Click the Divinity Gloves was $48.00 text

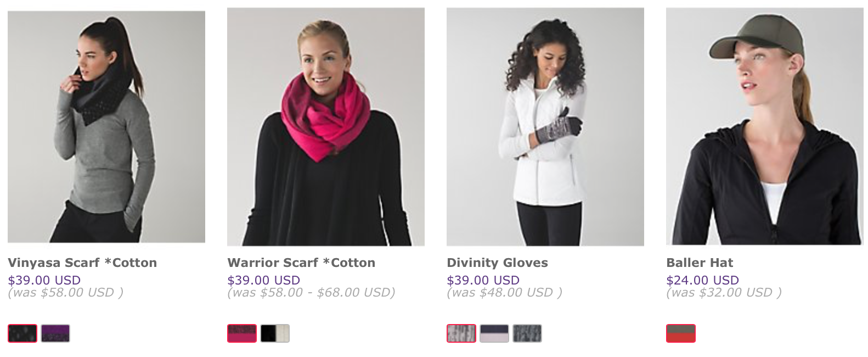(x=504, y=292)
